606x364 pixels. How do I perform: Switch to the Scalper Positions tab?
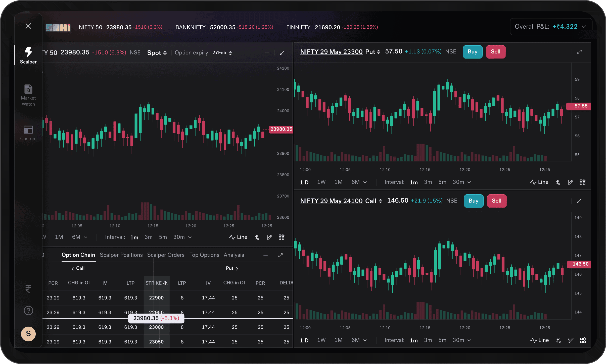pyautogui.click(x=121, y=255)
